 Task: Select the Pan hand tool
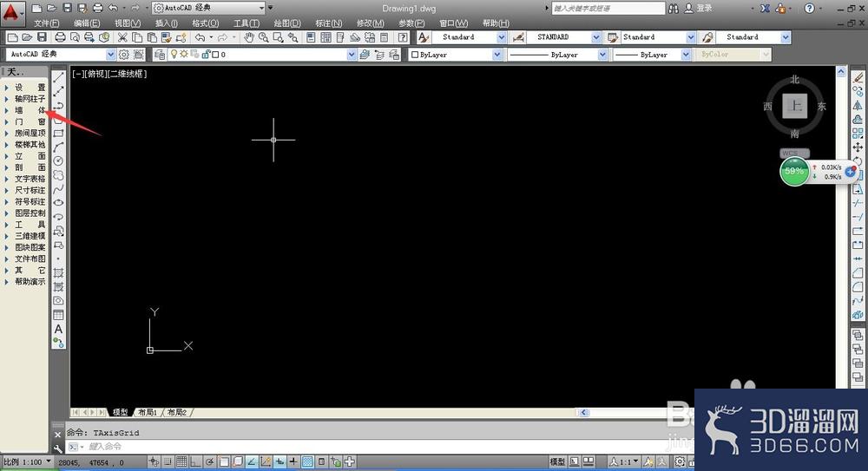tap(249, 37)
